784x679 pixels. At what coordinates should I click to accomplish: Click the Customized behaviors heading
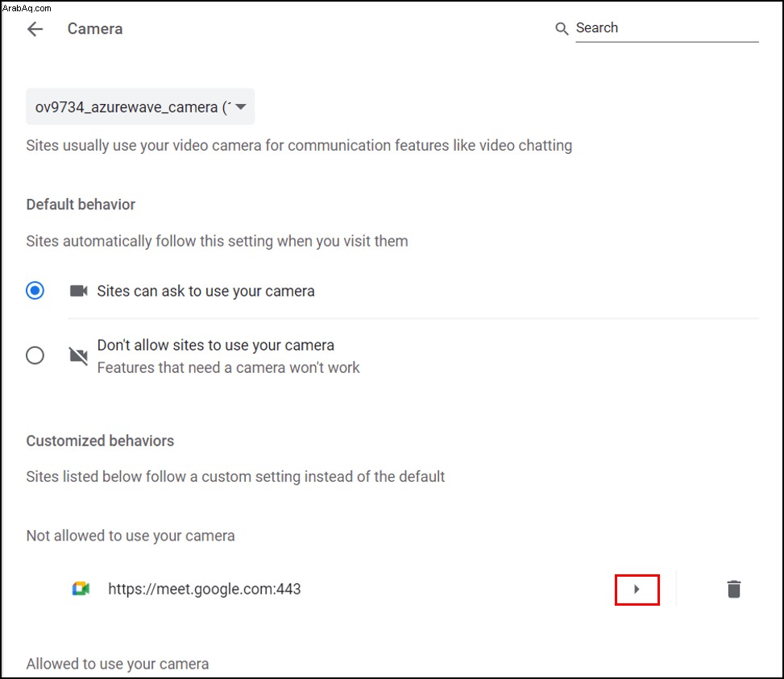pyautogui.click(x=100, y=441)
